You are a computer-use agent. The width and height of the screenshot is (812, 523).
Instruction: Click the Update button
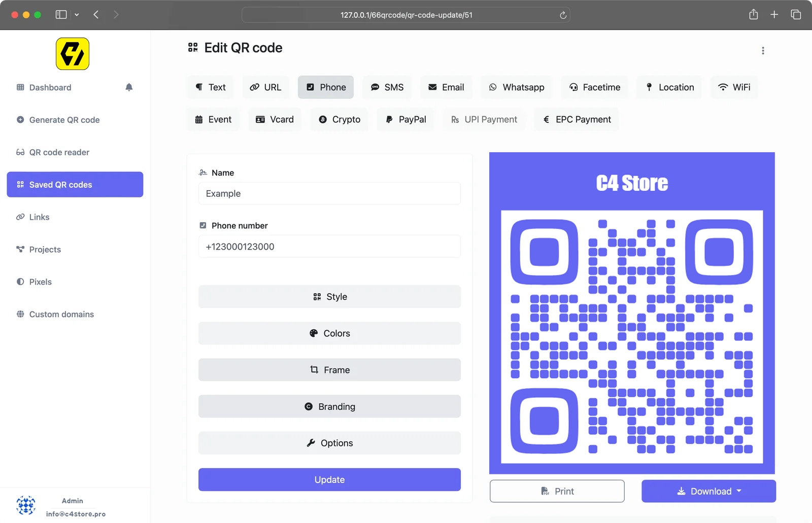click(329, 479)
